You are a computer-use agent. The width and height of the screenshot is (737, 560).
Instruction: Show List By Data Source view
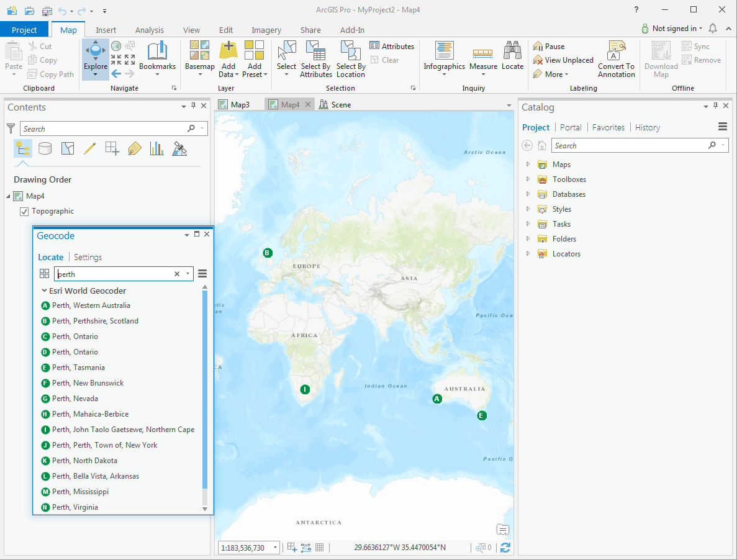coord(45,149)
